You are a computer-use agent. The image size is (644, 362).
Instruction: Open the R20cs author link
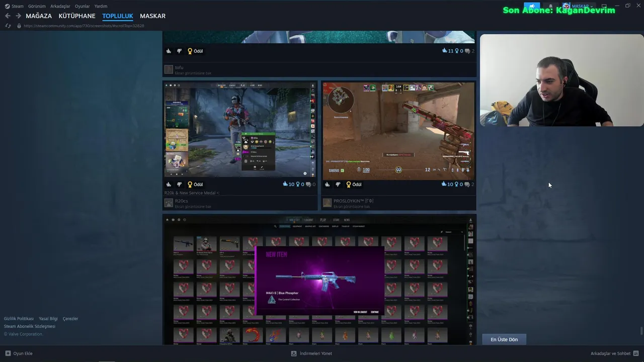181,201
